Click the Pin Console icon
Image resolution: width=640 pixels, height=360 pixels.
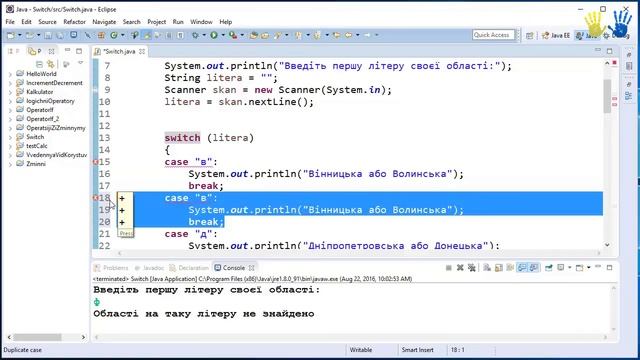click(549, 268)
